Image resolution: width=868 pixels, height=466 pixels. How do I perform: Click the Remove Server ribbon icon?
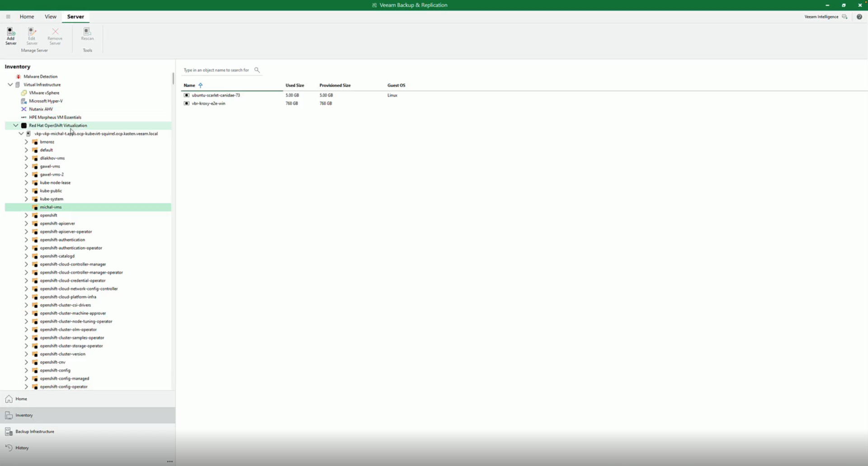(55, 36)
